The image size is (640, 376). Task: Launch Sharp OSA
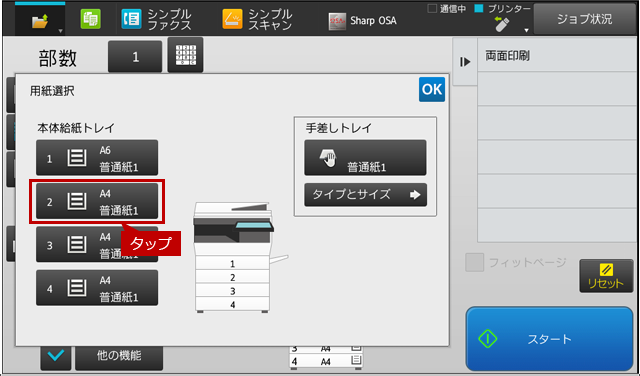click(362, 20)
